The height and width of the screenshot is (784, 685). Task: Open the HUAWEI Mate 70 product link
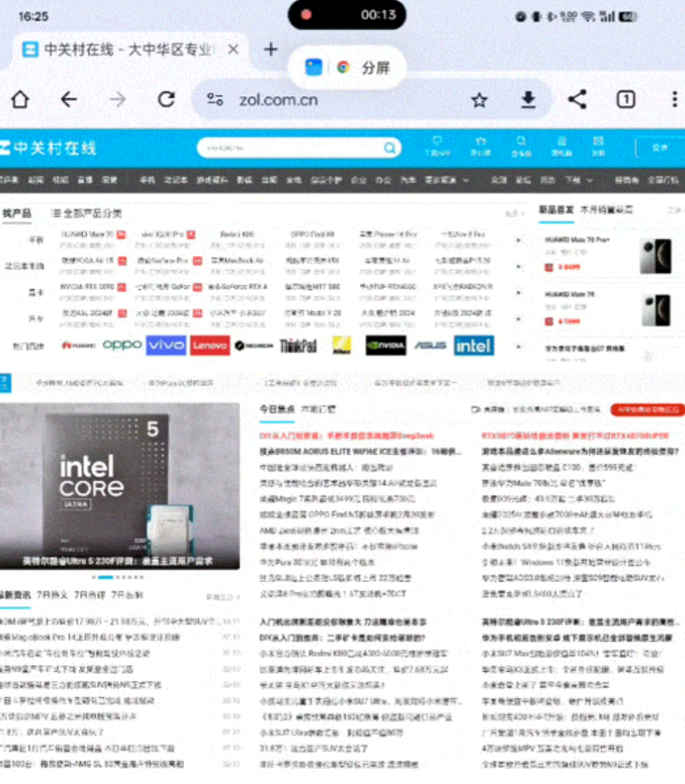[x=88, y=234]
